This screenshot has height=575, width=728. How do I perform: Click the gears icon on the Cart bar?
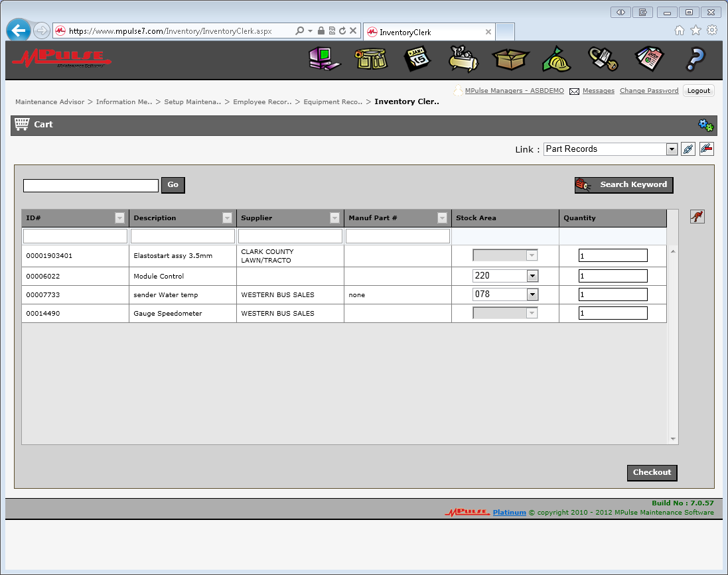pos(706,125)
